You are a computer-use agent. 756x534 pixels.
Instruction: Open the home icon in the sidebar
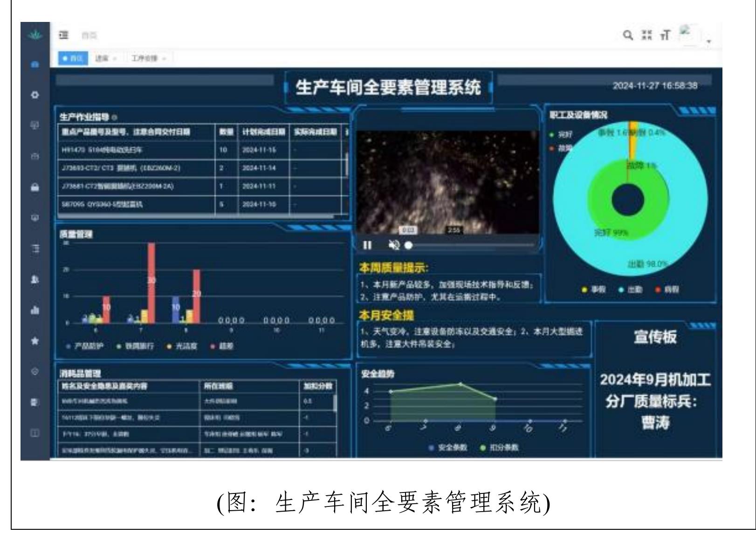34,65
